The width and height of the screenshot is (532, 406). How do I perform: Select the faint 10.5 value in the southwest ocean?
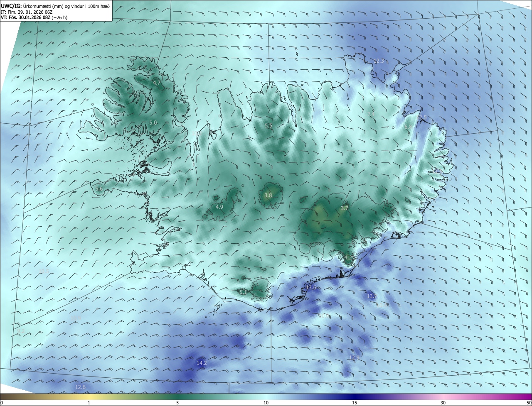(x=44, y=271)
